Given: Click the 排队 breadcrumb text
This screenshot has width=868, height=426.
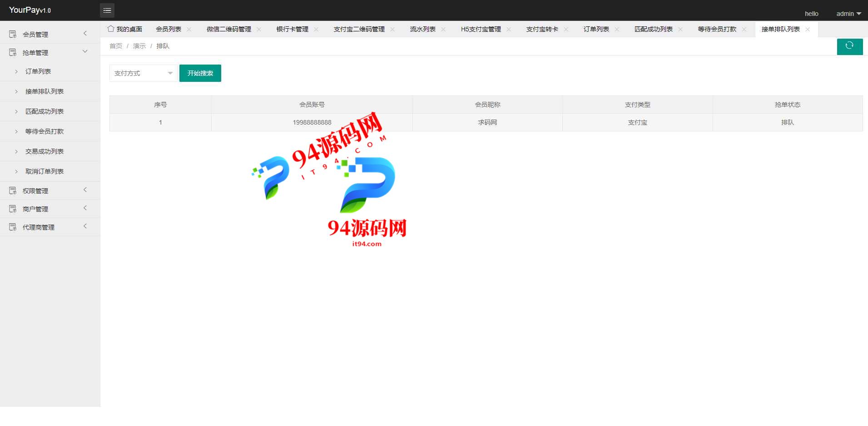Looking at the screenshot, I should 163,46.
